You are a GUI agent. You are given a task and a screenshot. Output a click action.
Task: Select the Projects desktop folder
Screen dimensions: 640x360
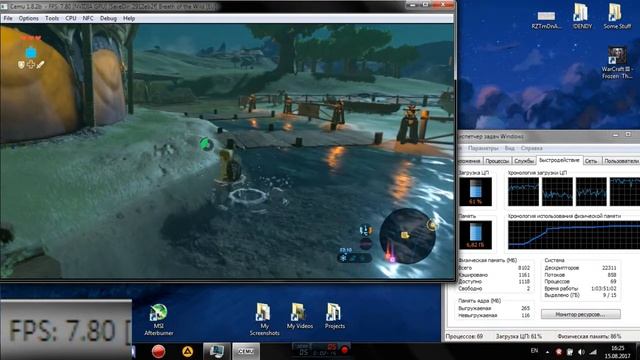click(x=334, y=316)
